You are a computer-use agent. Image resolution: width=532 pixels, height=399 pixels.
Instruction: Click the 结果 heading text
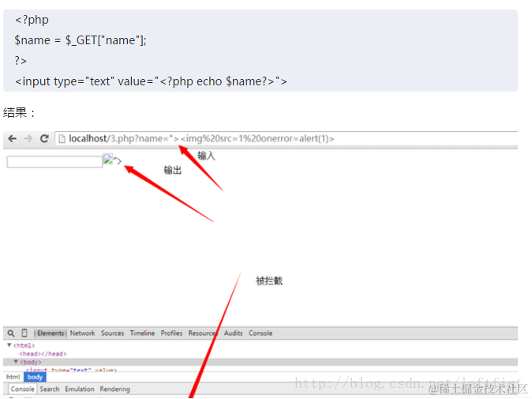pyautogui.click(x=19, y=112)
